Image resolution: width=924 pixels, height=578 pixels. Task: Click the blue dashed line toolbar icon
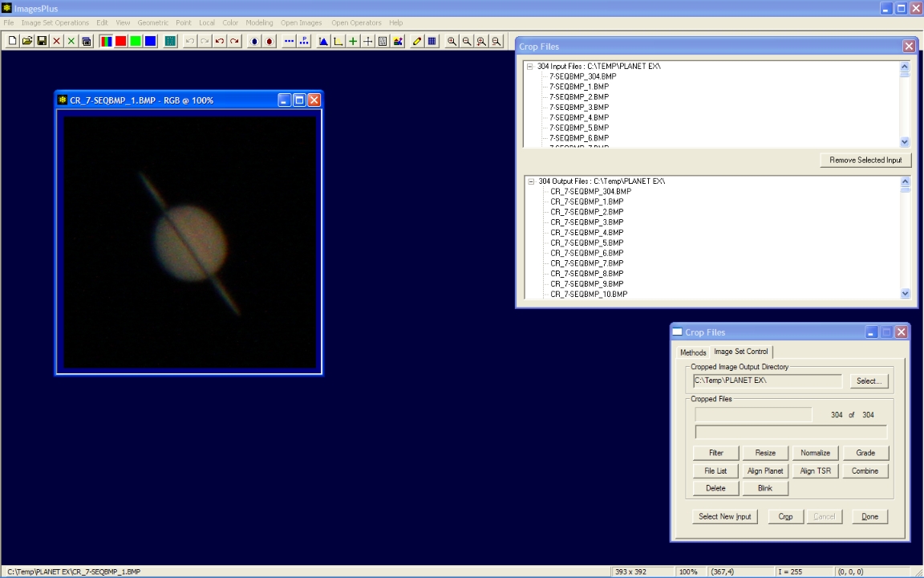pyautogui.click(x=289, y=41)
